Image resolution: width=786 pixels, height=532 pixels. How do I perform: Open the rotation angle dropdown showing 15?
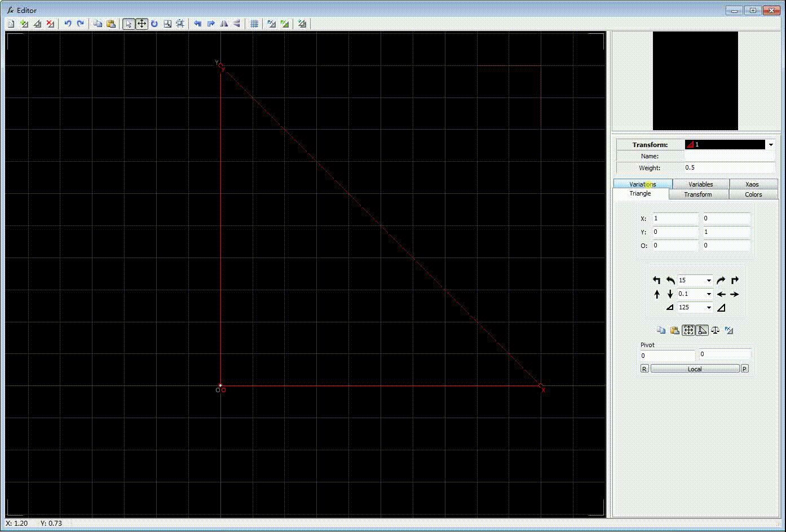[x=709, y=280]
